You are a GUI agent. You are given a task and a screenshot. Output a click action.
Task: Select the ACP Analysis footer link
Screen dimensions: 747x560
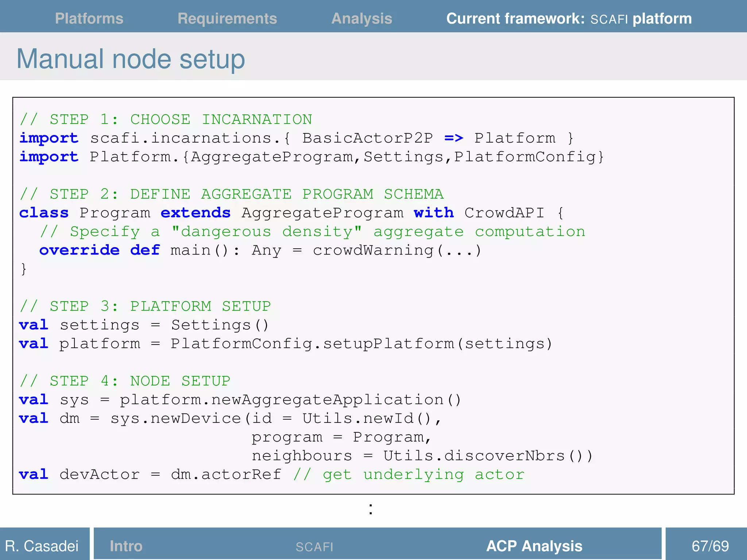534,546
